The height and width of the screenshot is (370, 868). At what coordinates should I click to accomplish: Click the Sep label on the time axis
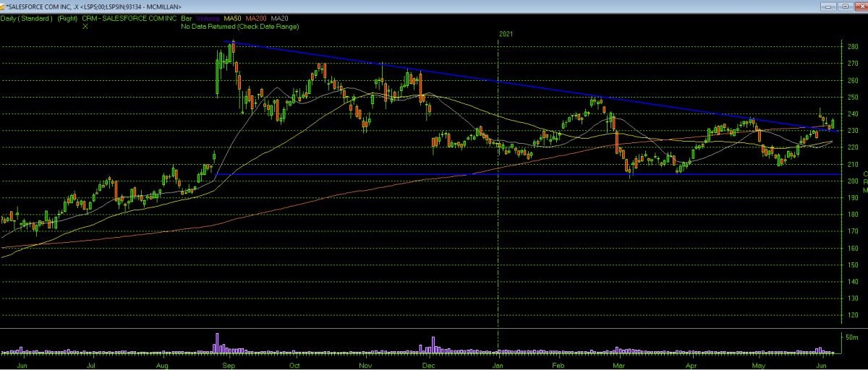(x=229, y=366)
